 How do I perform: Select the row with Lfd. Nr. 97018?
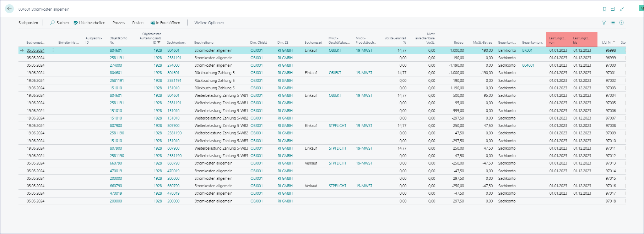(611, 201)
